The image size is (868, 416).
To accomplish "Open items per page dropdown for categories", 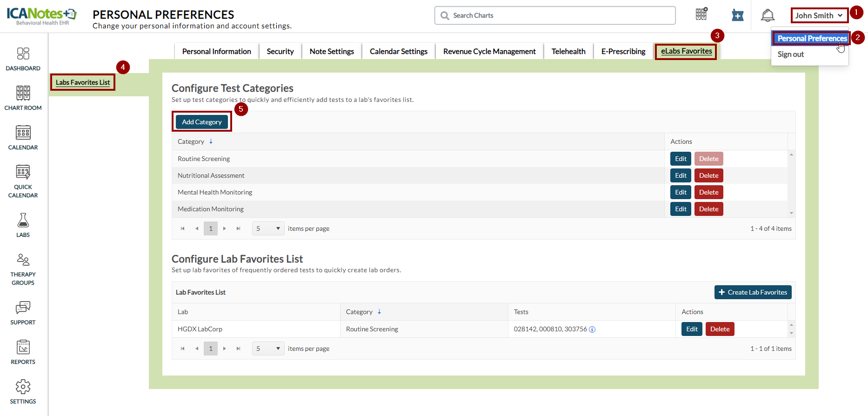I will [268, 228].
